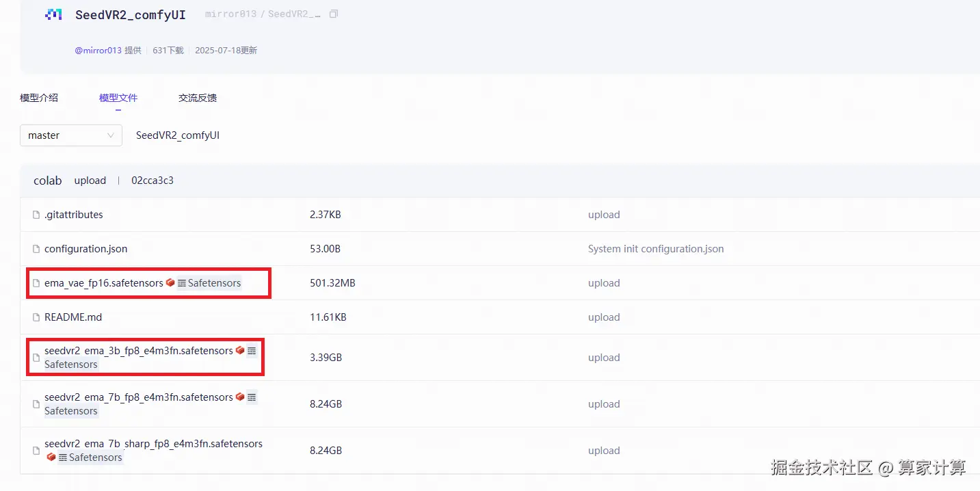Click SeedVR2_comfyUI page title
Image resolution: width=980 pixels, height=491 pixels.
click(131, 15)
